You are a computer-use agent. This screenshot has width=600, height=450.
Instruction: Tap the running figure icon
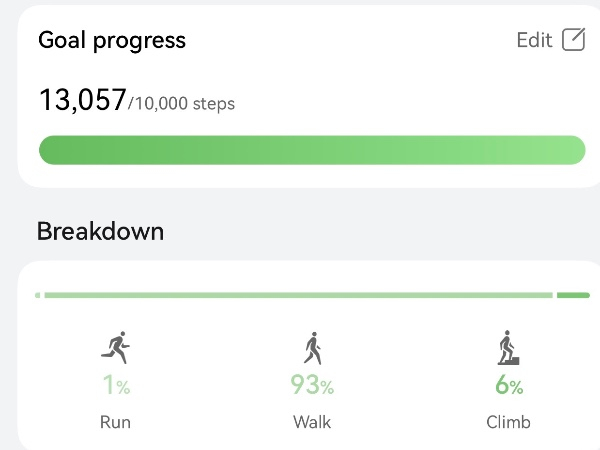116,348
